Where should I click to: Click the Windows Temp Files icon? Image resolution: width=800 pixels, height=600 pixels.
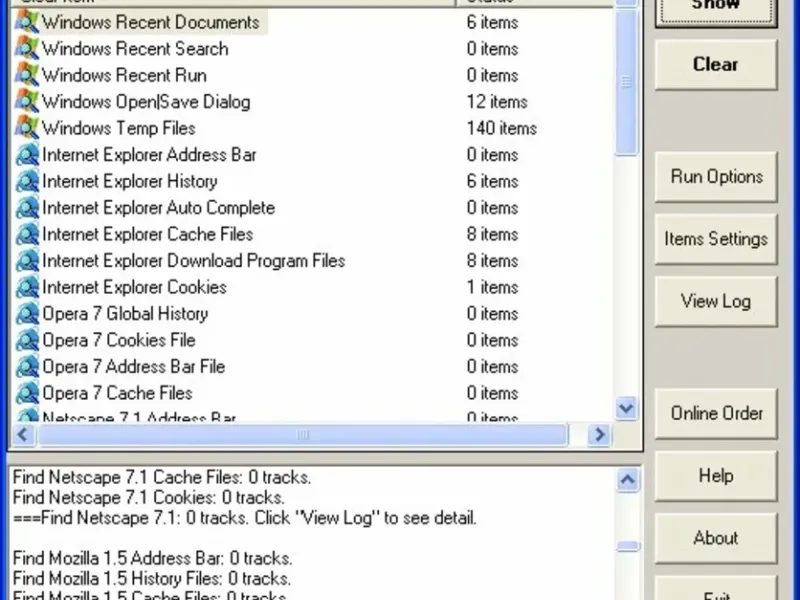[27, 128]
